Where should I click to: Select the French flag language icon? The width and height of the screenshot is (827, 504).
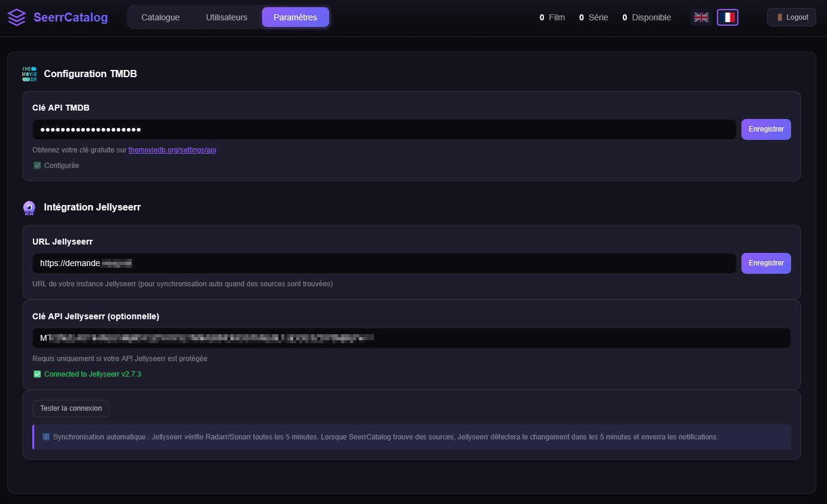click(x=727, y=17)
